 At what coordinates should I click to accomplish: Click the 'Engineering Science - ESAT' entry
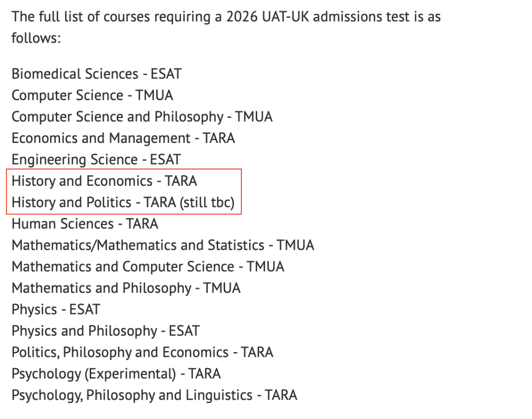[x=96, y=160]
